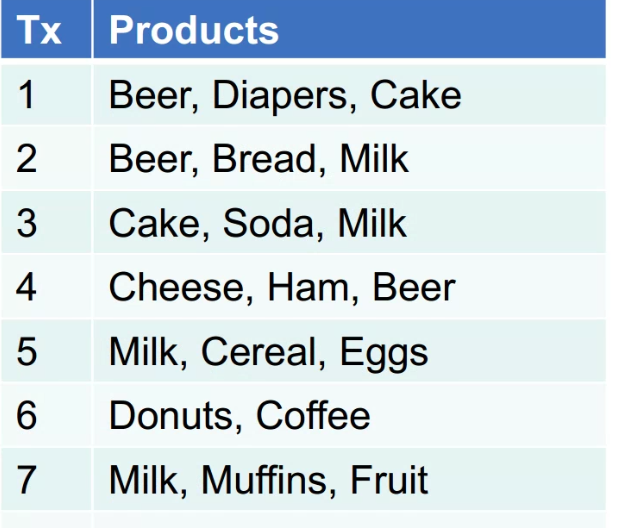Click the word Coffee in the table

click(x=313, y=415)
